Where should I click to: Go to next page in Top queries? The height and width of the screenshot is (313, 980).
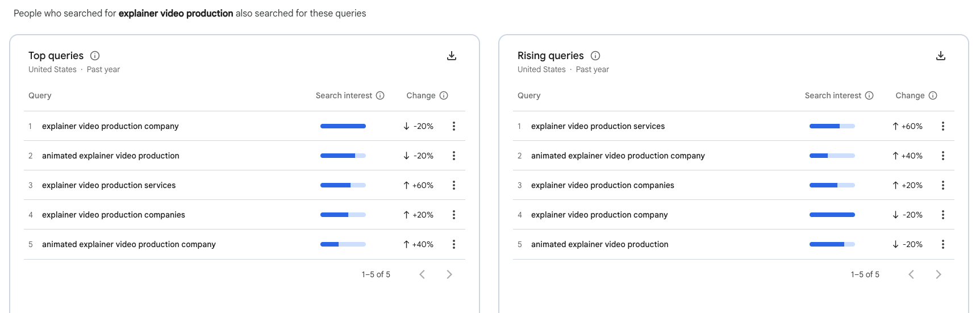coord(449,274)
